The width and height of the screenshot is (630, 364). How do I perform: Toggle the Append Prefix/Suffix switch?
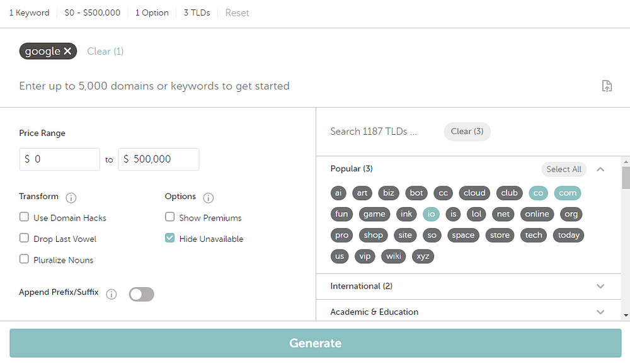click(x=141, y=294)
